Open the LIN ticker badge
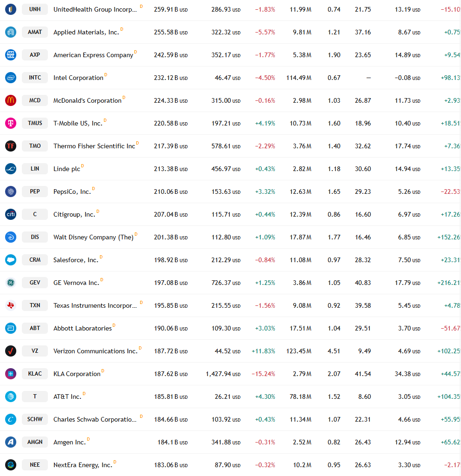 pyautogui.click(x=35, y=168)
